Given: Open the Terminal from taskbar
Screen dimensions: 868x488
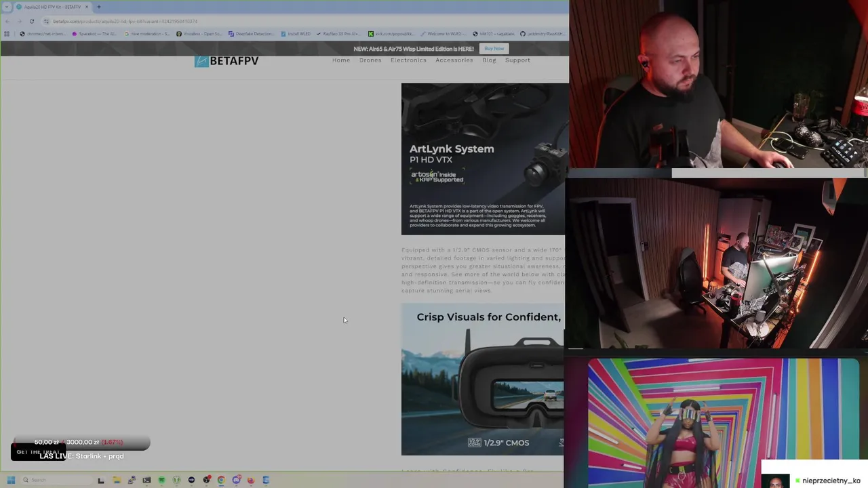Looking at the screenshot, I should [x=146, y=480].
